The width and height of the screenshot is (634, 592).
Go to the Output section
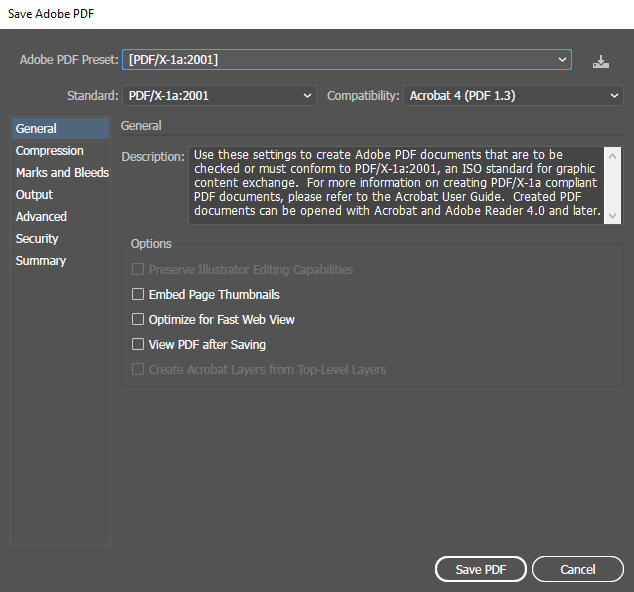point(60,195)
